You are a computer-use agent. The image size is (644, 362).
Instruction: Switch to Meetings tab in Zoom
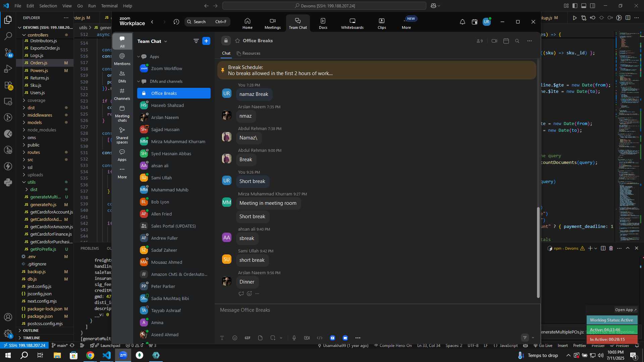[272, 23]
